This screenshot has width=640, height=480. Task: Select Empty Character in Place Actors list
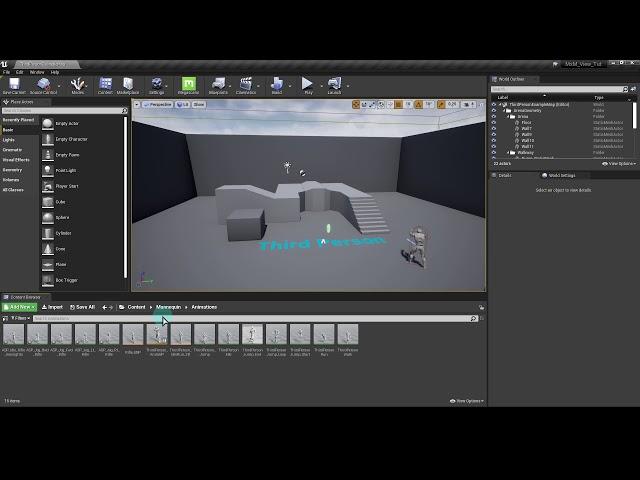pyautogui.click(x=82, y=139)
